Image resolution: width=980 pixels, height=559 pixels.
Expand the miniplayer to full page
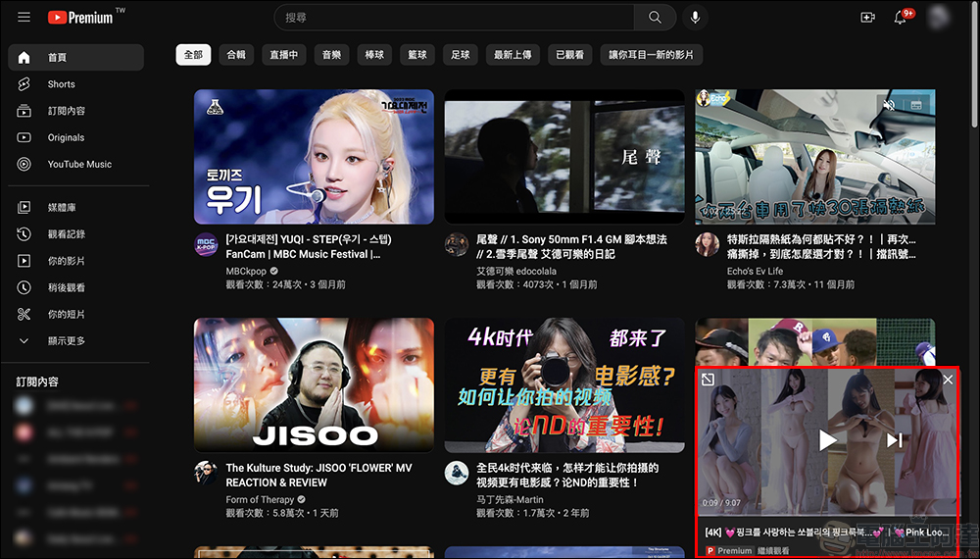pyautogui.click(x=709, y=380)
